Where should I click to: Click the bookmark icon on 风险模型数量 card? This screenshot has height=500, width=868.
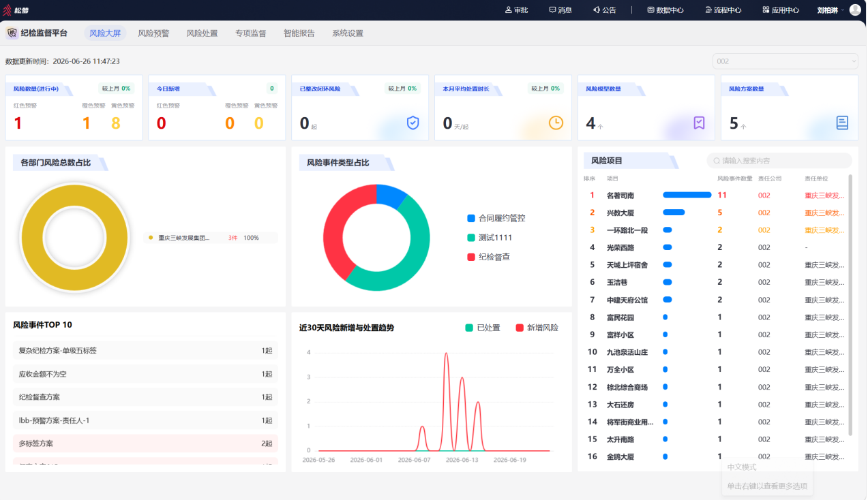pos(699,123)
